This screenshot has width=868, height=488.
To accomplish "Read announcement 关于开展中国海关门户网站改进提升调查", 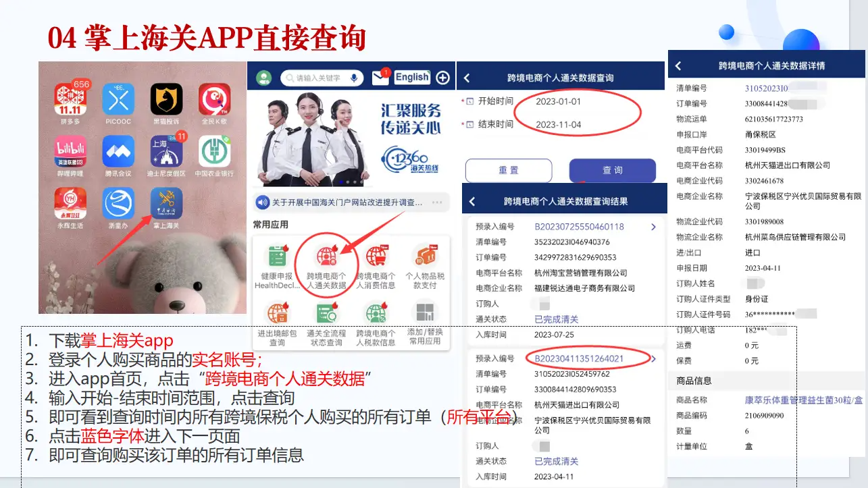I will (347, 202).
